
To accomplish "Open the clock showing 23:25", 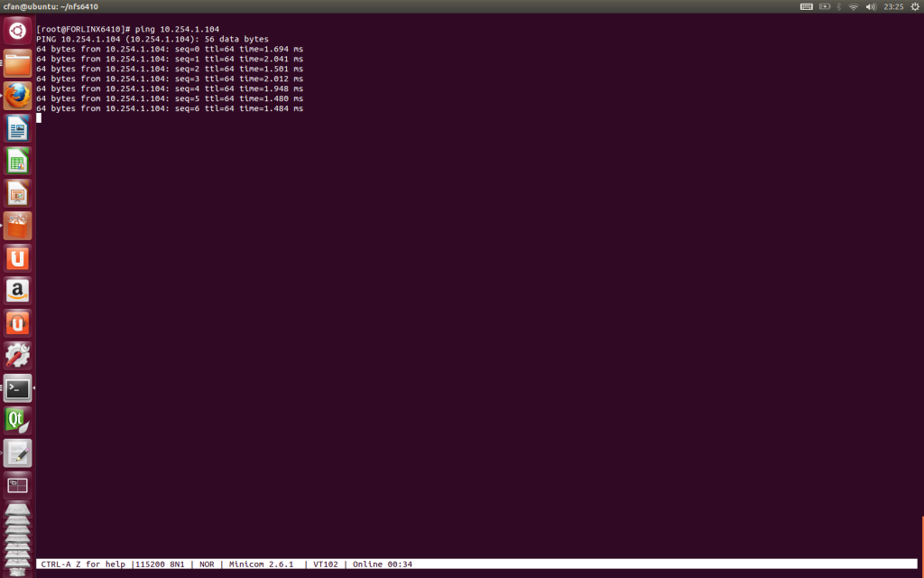I will pos(893,6).
